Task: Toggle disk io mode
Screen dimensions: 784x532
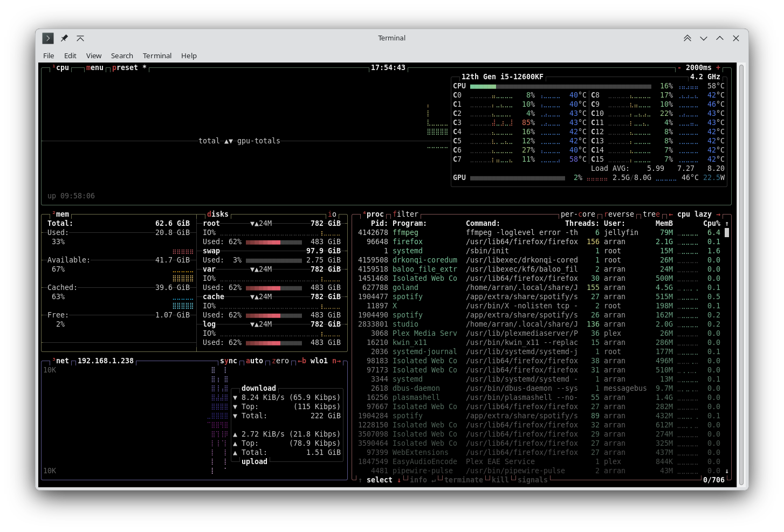Action: click(x=332, y=215)
